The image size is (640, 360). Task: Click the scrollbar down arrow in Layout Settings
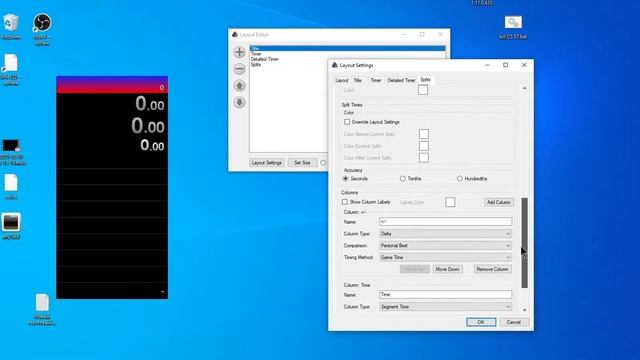[524, 310]
